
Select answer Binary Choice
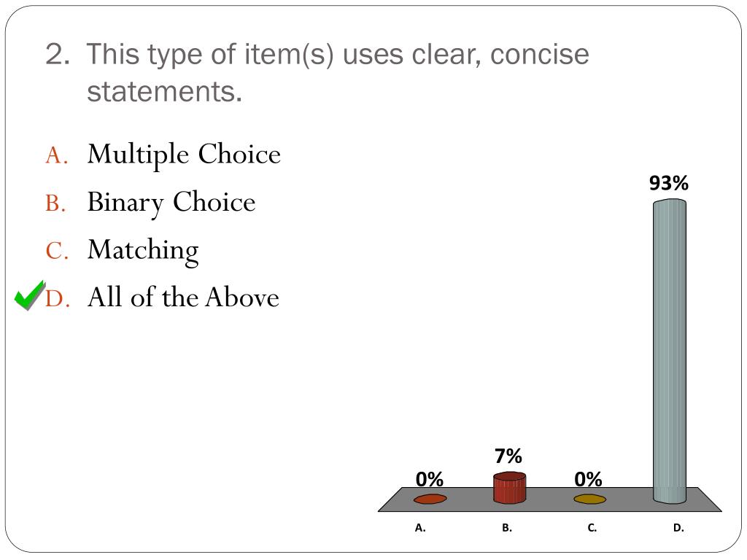pos(171,203)
